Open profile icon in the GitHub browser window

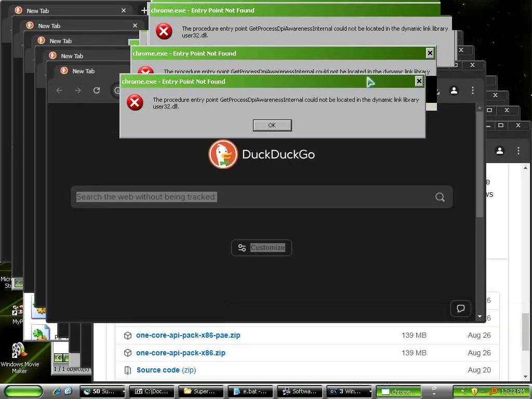pyautogui.click(x=499, y=151)
